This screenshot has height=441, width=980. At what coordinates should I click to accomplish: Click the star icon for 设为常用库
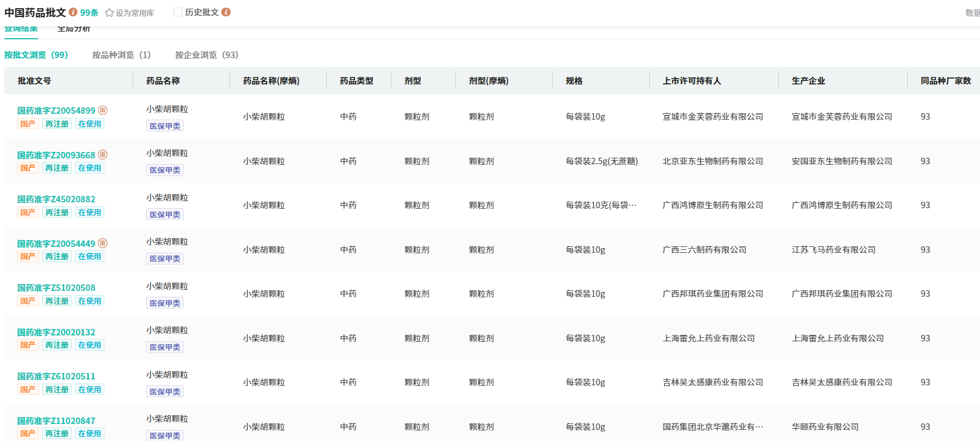tap(109, 13)
